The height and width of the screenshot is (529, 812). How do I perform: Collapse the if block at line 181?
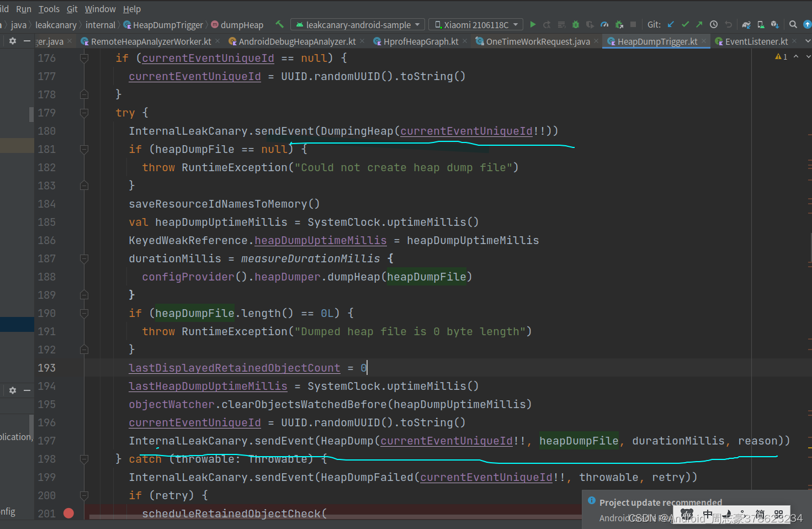point(84,149)
